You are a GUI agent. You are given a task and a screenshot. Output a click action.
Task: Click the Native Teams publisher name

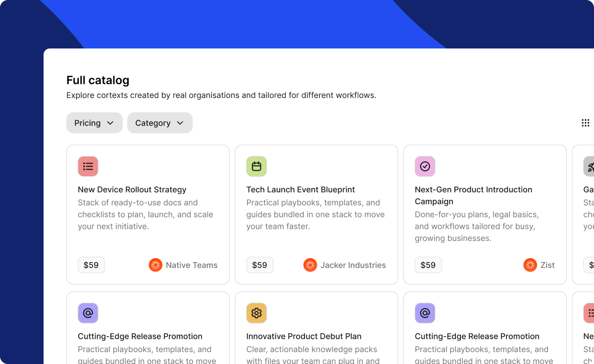point(192,265)
